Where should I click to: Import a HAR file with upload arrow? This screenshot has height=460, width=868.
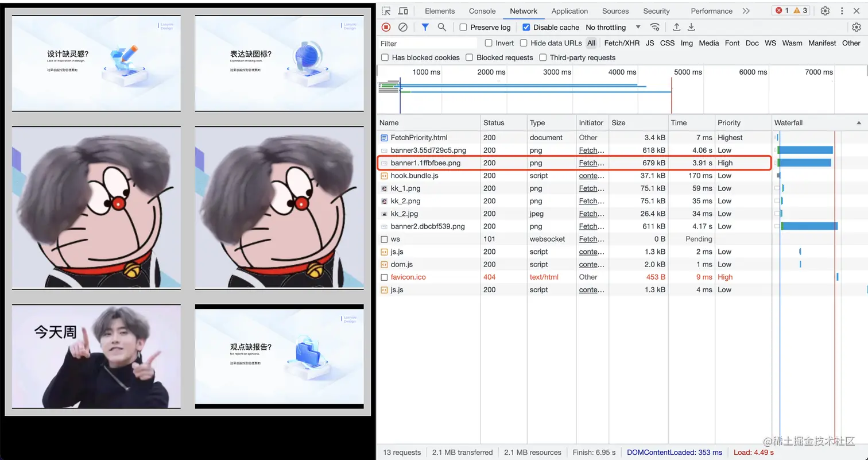(677, 27)
